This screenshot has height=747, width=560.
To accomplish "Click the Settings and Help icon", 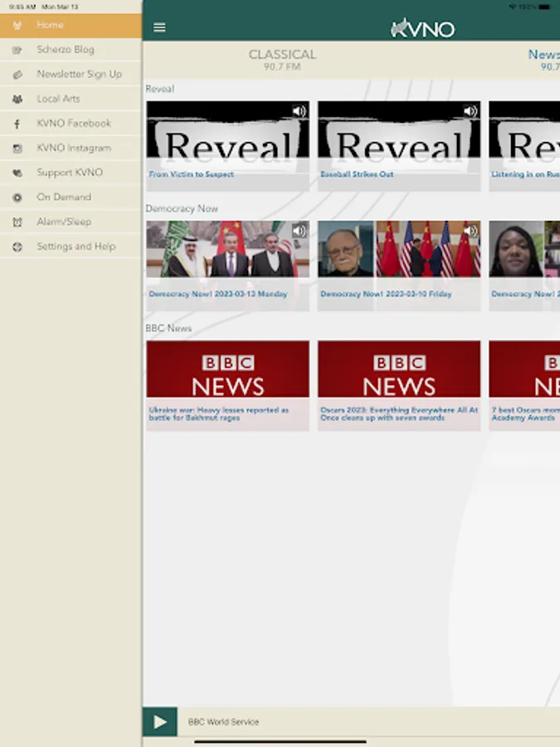I will point(17,247).
